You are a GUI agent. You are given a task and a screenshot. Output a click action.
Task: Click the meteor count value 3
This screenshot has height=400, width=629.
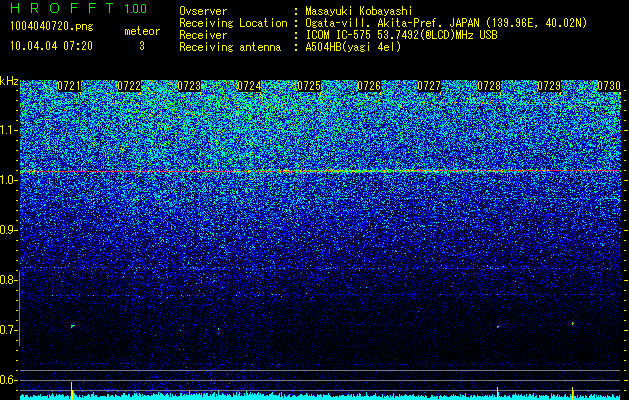pyautogui.click(x=142, y=46)
